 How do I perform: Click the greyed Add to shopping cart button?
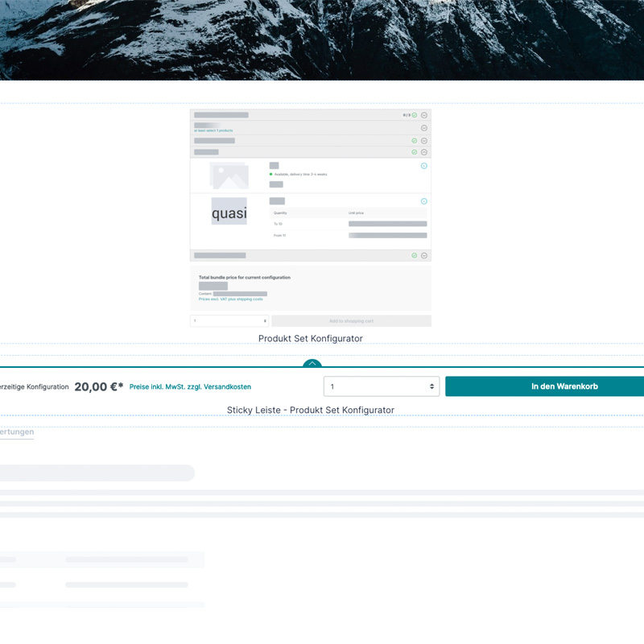(x=351, y=320)
